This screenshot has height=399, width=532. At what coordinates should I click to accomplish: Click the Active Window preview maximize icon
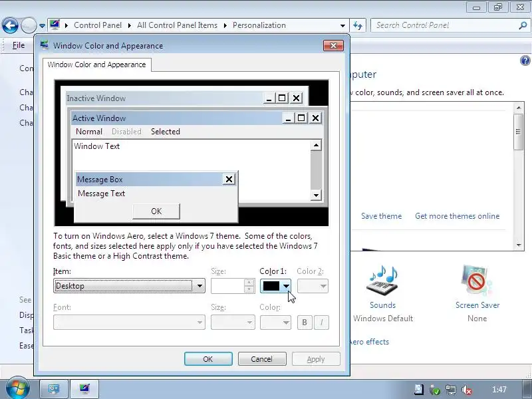tap(301, 118)
